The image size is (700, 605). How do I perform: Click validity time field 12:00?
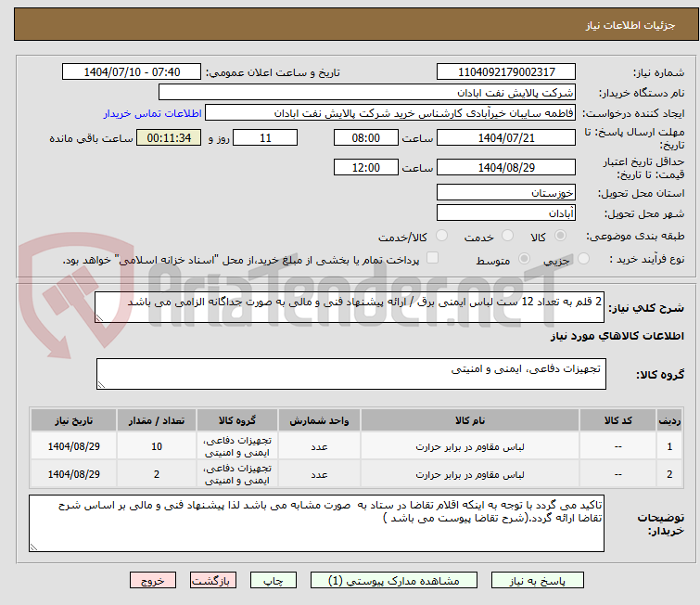366,168
